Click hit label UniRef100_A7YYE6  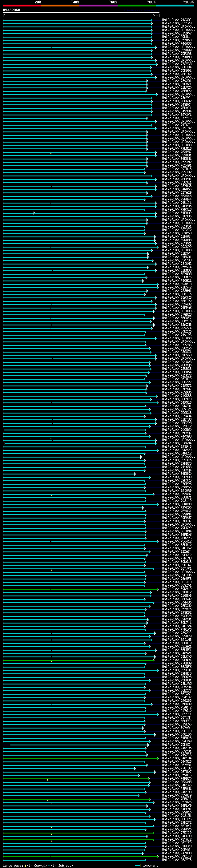point(177,118)
